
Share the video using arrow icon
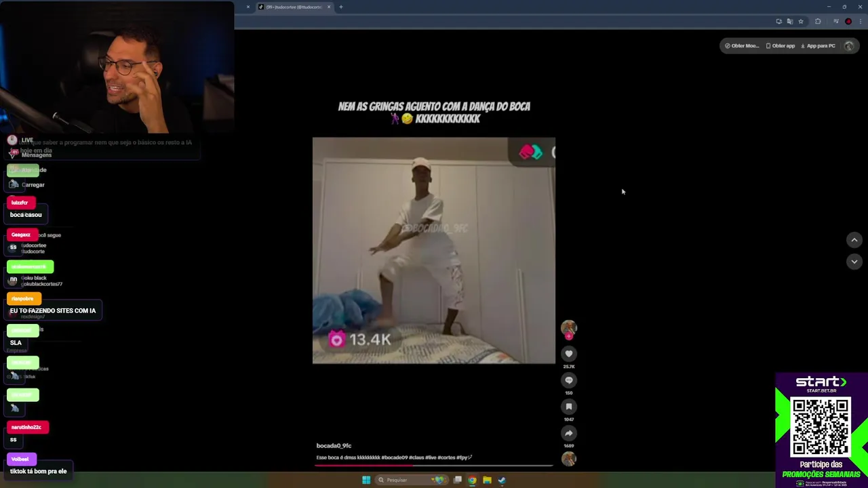(x=569, y=433)
